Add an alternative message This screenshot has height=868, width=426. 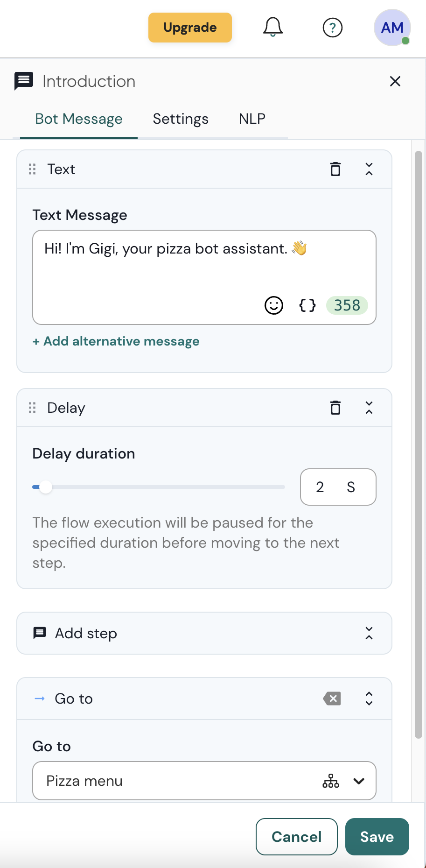coord(116,341)
